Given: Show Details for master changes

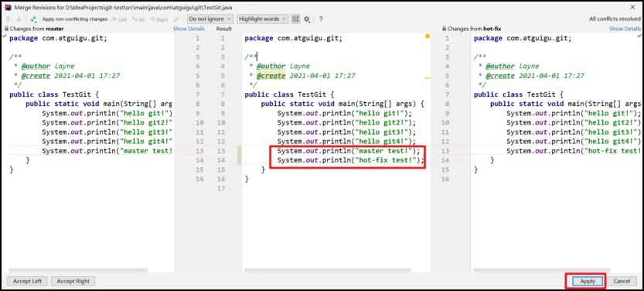Looking at the screenshot, I should click(x=189, y=29).
